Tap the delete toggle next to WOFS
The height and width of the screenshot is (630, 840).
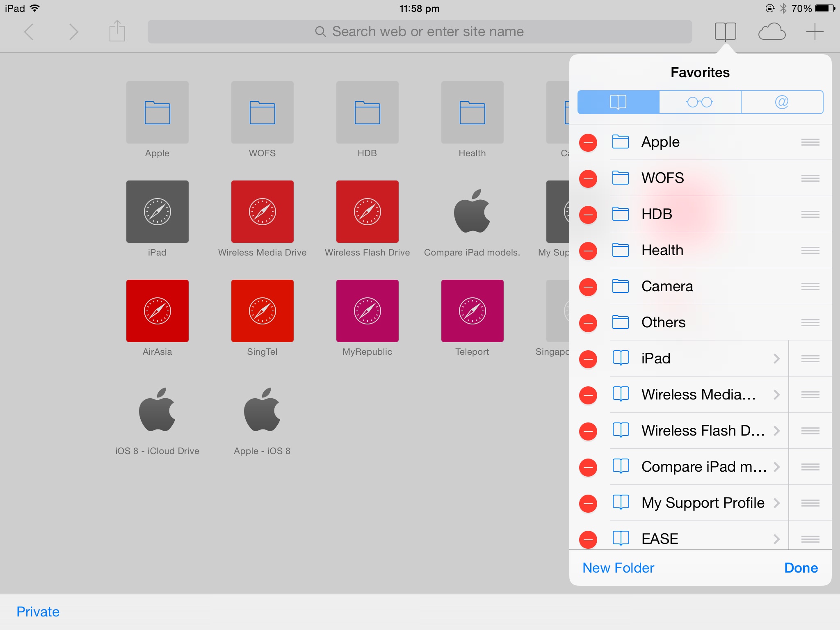point(588,178)
